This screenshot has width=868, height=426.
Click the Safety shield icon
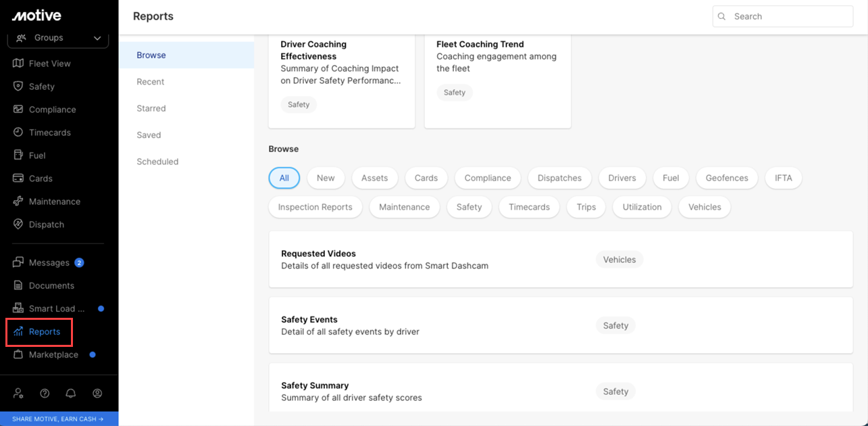[x=18, y=87]
